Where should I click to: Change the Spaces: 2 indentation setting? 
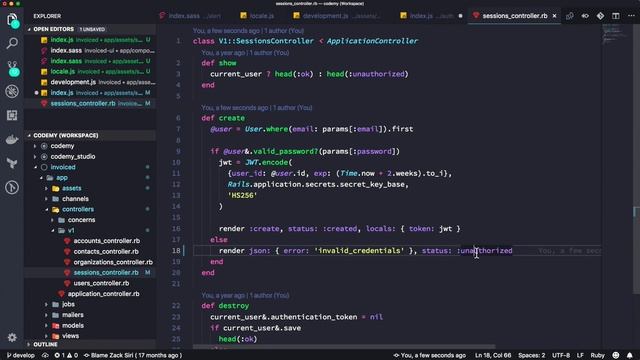[x=531, y=356]
